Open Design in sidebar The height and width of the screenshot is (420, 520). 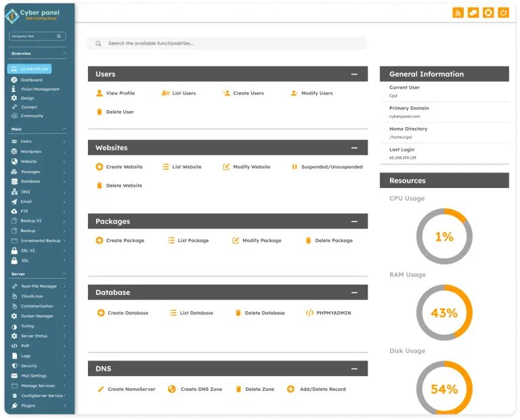(x=22, y=98)
